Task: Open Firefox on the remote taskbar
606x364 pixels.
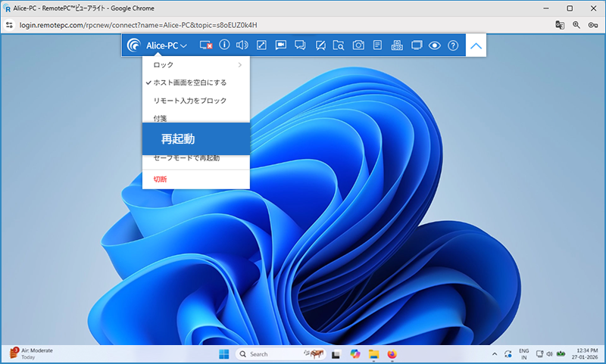Action: tap(392, 354)
